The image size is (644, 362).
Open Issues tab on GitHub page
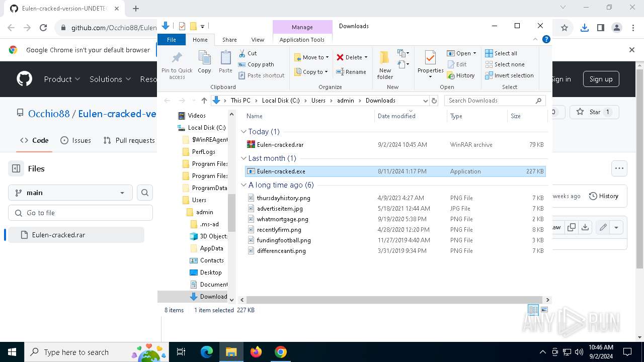[75, 140]
